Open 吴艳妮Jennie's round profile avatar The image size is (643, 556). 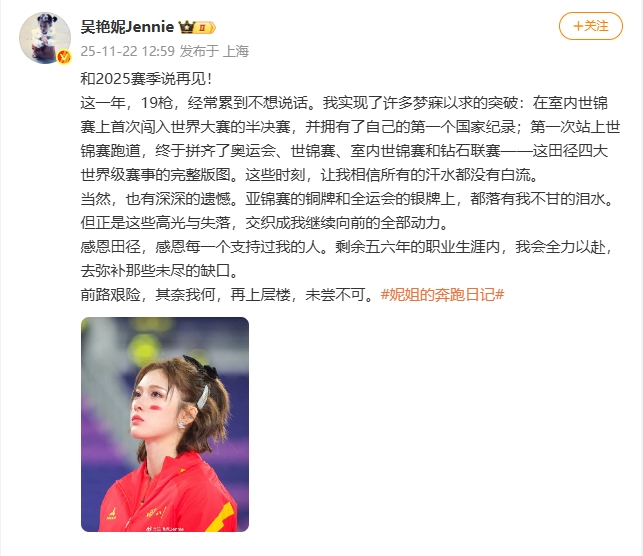tap(45, 38)
